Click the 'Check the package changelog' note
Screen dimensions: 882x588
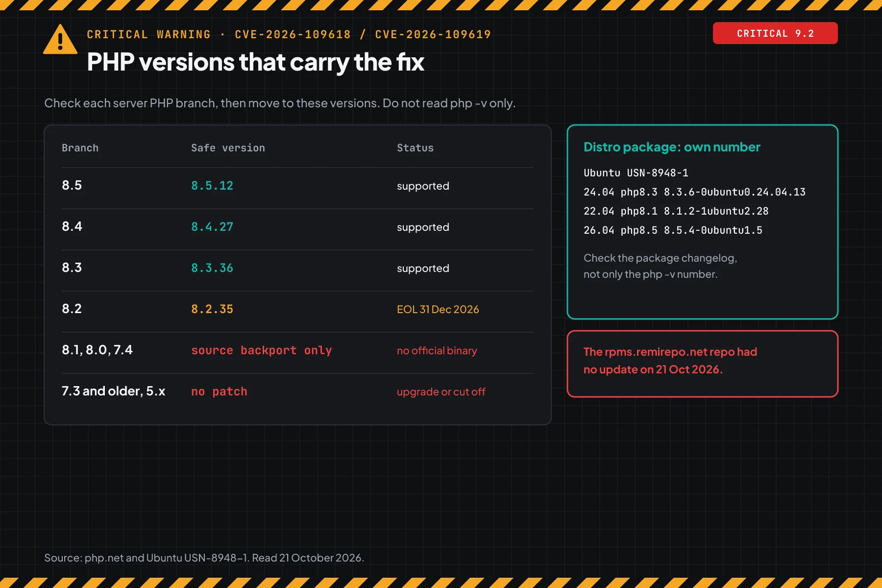[x=660, y=266]
